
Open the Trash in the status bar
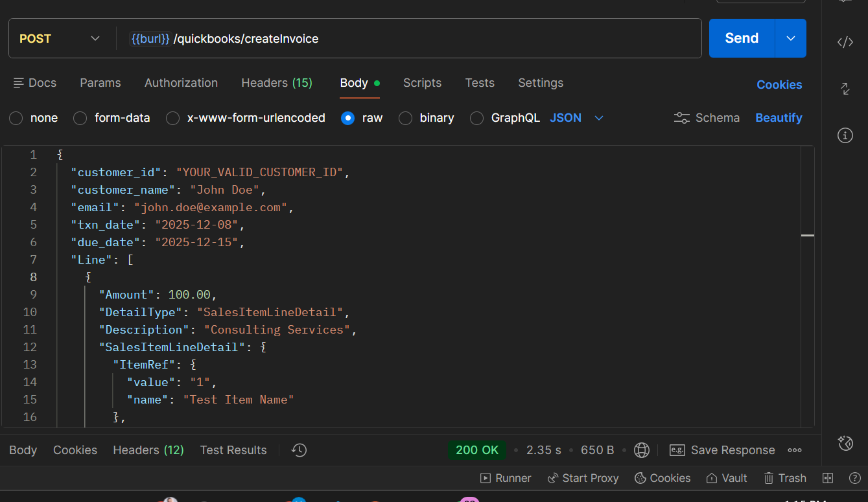(785, 478)
